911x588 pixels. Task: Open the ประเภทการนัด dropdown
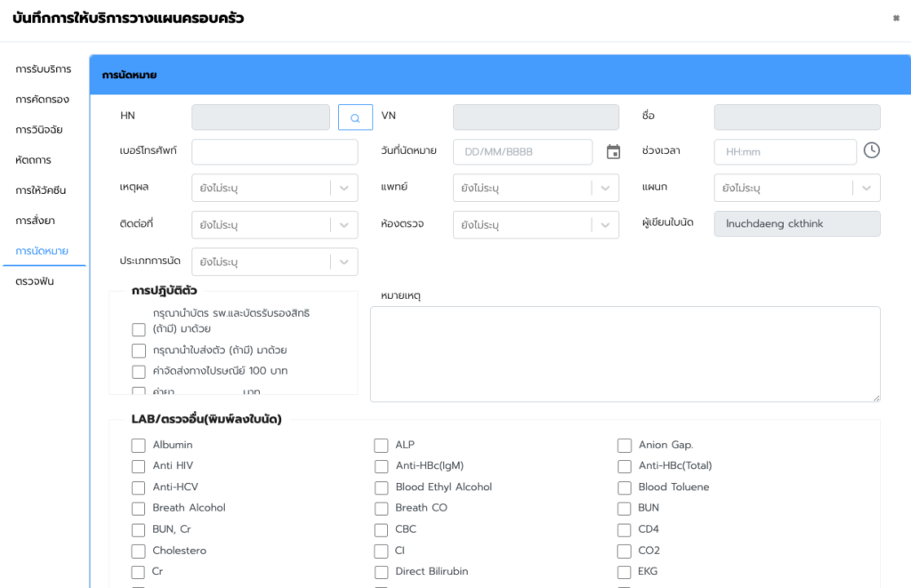point(274,262)
